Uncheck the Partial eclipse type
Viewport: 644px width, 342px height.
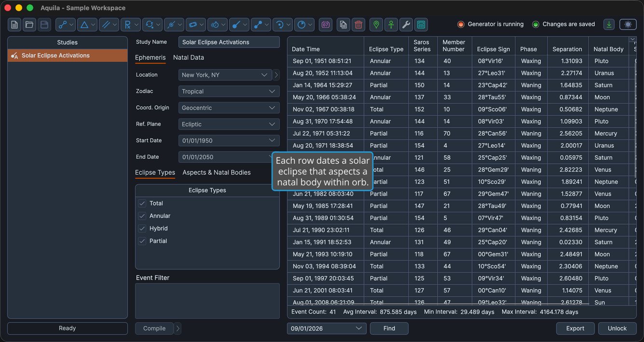tap(142, 241)
